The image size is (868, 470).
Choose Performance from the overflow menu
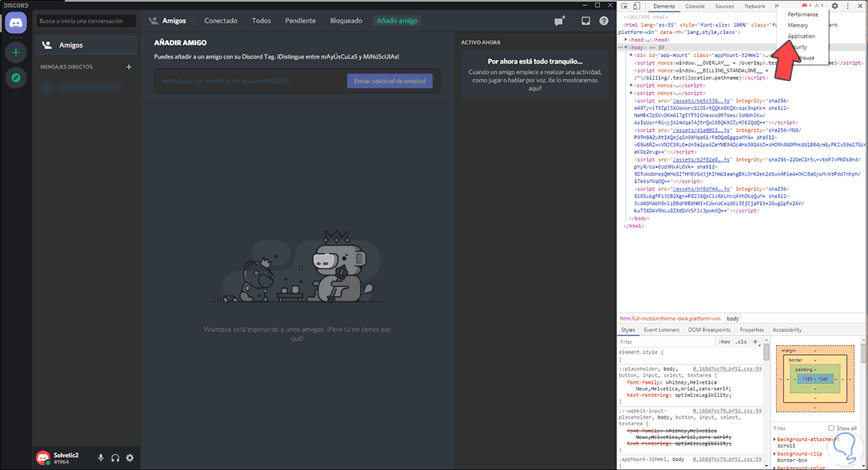[x=803, y=14]
